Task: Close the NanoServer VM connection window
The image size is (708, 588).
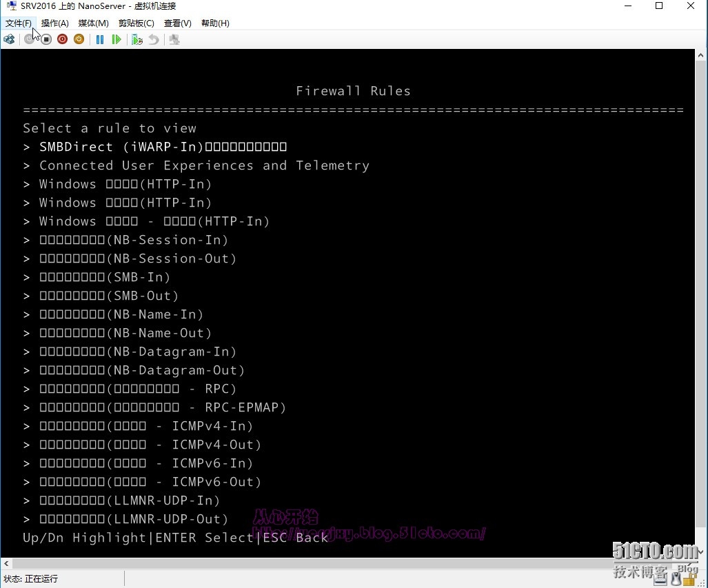Action: click(x=690, y=6)
